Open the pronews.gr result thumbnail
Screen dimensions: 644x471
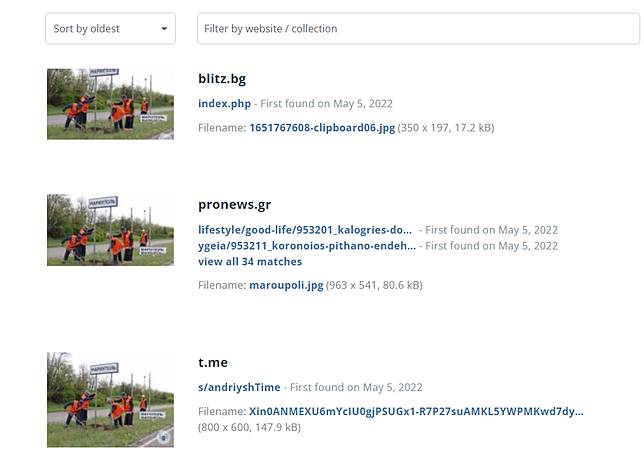110,230
